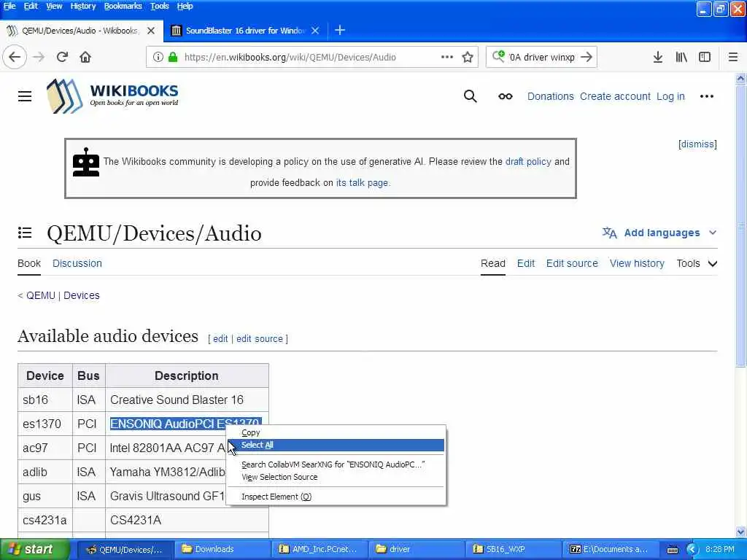Toggle the table of contents list icon

pyautogui.click(x=25, y=233)
